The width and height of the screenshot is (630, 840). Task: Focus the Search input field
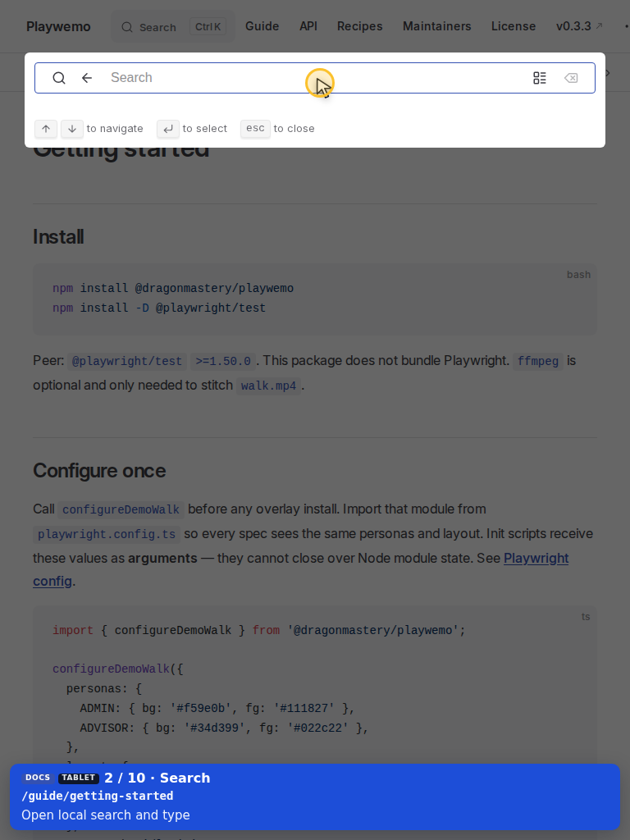coord(316,78)
